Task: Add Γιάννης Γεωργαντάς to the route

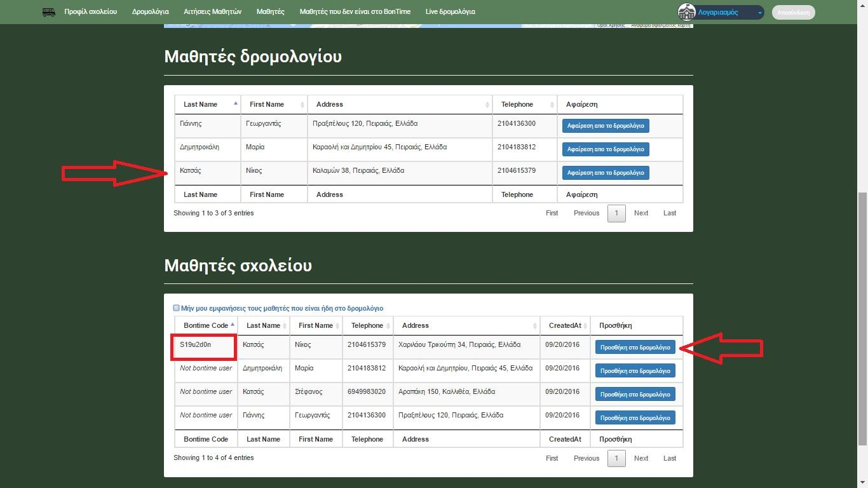Action: pyautogui.click(x=635, y=418)
